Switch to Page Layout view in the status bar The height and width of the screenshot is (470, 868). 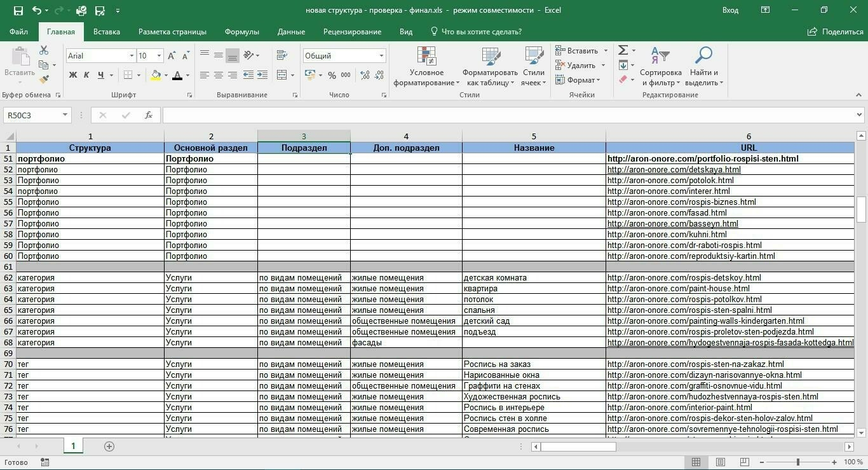[720, 462]
